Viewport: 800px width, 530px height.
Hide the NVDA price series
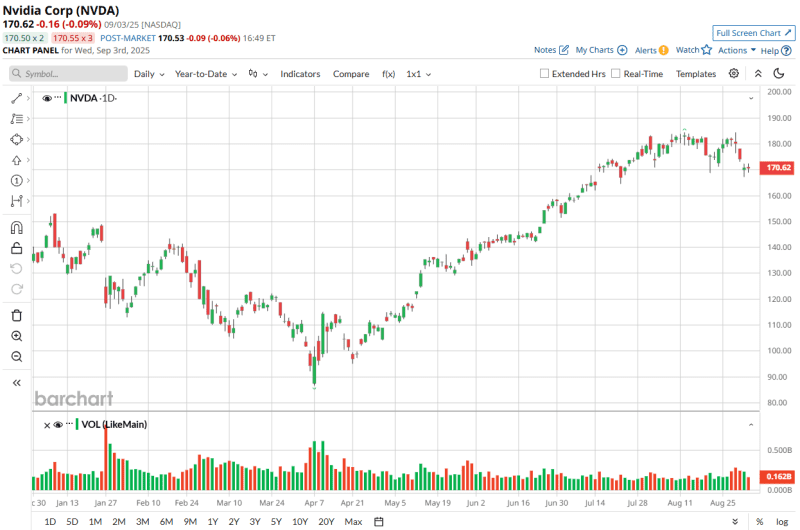pyautogui.click(x=47, y=98)
